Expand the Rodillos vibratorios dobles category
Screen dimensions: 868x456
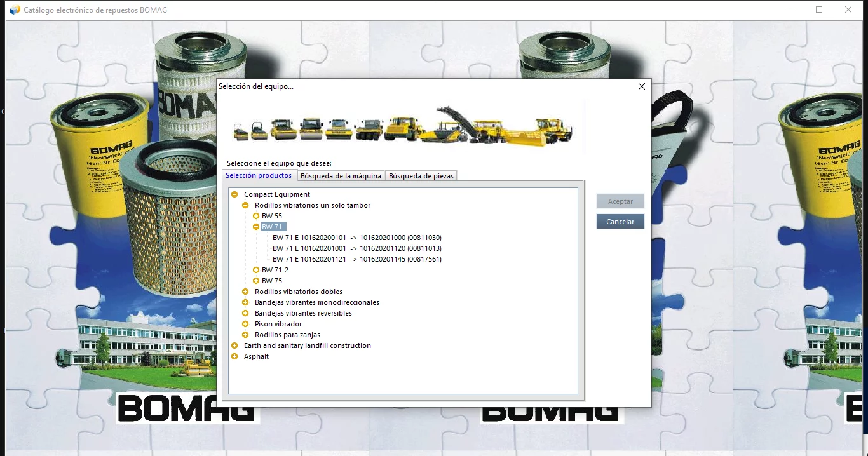tap(245, 292)
